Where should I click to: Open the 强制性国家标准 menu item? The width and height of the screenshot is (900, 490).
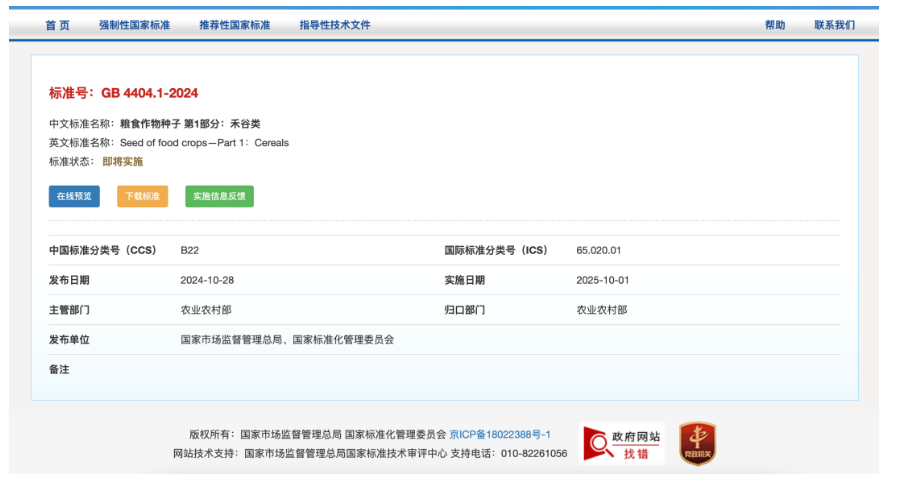[x=134, y=25]
